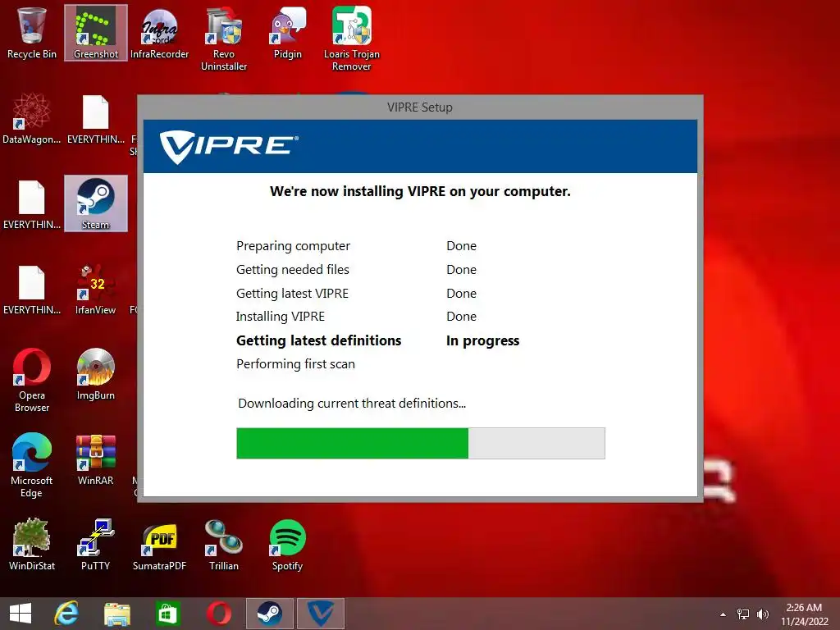This screenshot has height=630, width=840.
Task: Switch to Steam in the taskbar
Action: pyautogui.click(x=269, y=614)
